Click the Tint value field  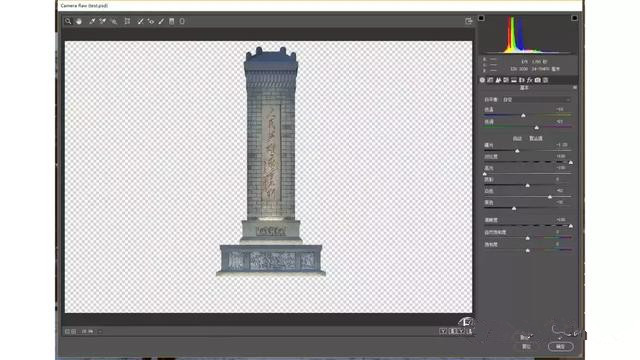pyautogui.click(x=560, y=122)
